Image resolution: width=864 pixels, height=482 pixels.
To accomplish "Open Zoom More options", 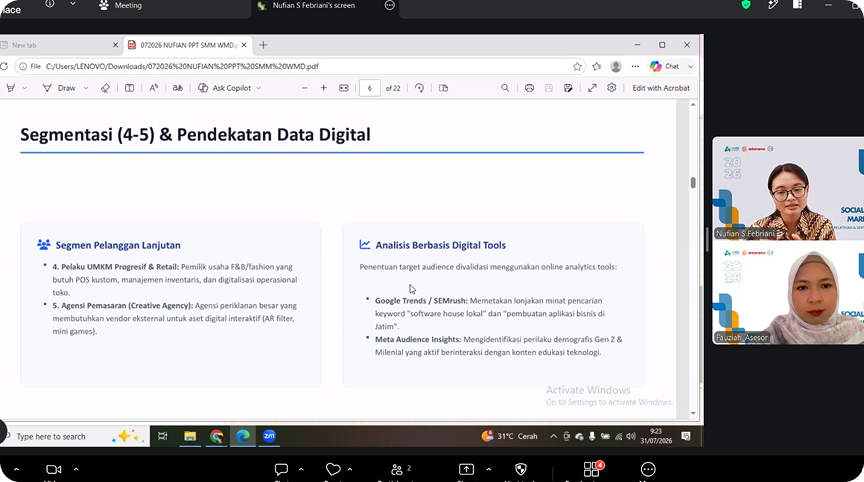I will [x=648, y=469].
